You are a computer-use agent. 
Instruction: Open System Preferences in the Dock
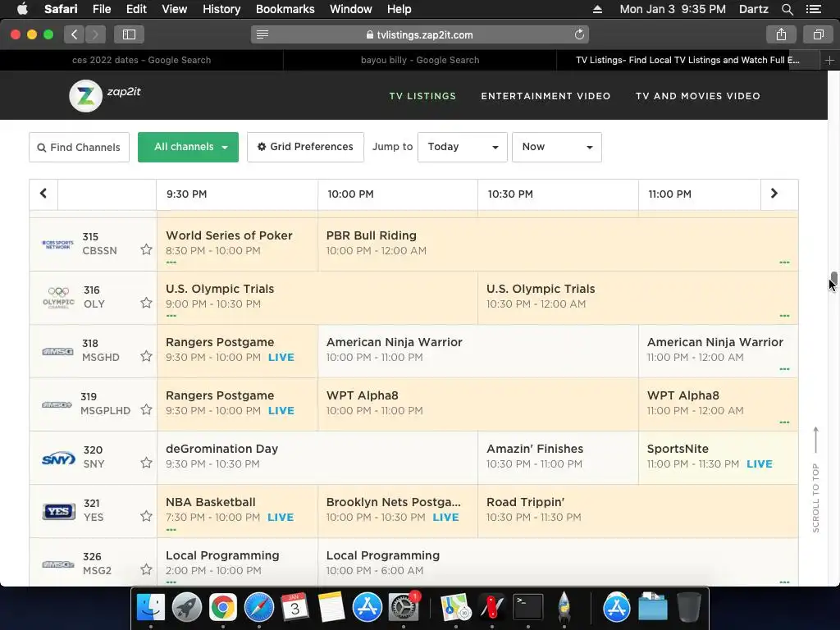403,607
